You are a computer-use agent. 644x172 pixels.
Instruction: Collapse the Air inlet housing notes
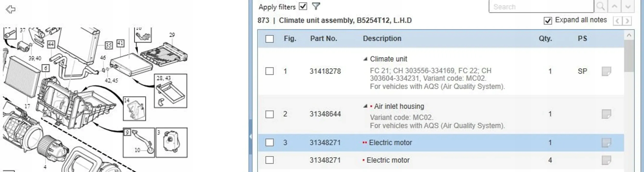pos(365,106)
